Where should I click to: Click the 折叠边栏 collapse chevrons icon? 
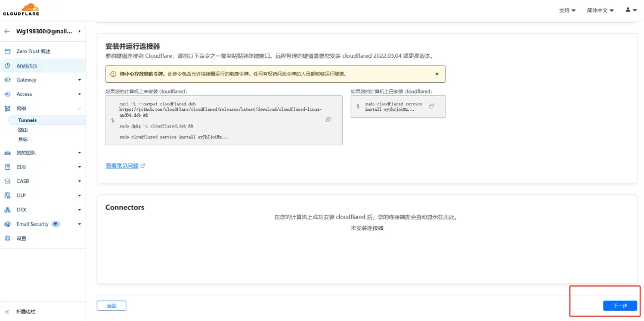(7, 311)
